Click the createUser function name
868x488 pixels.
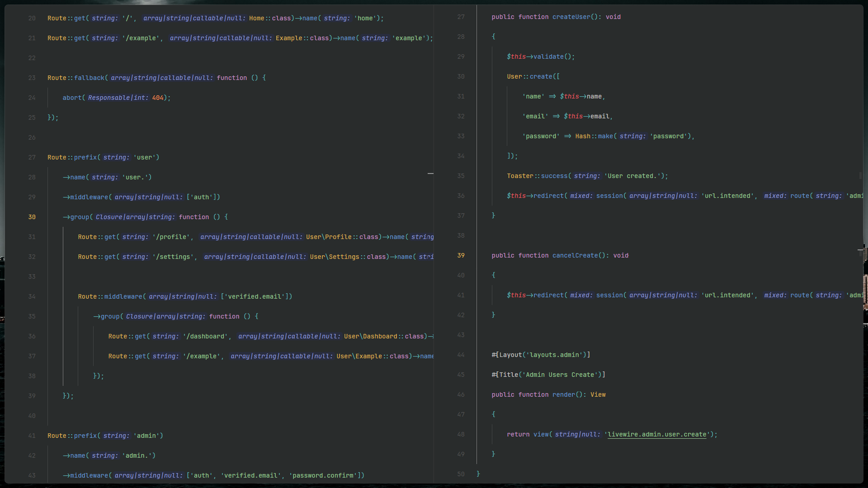tap(571, 17)
